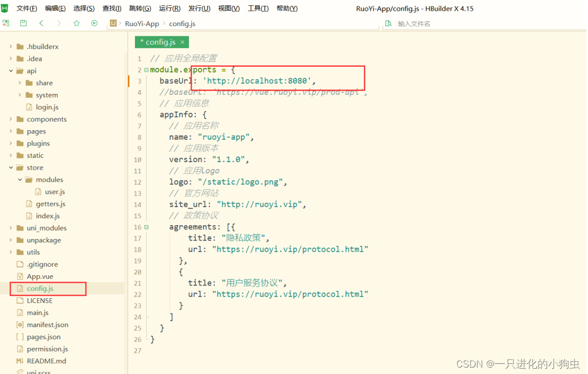Click the run play icon in toolbar
The image size is (588, 374).
point(94,23)
